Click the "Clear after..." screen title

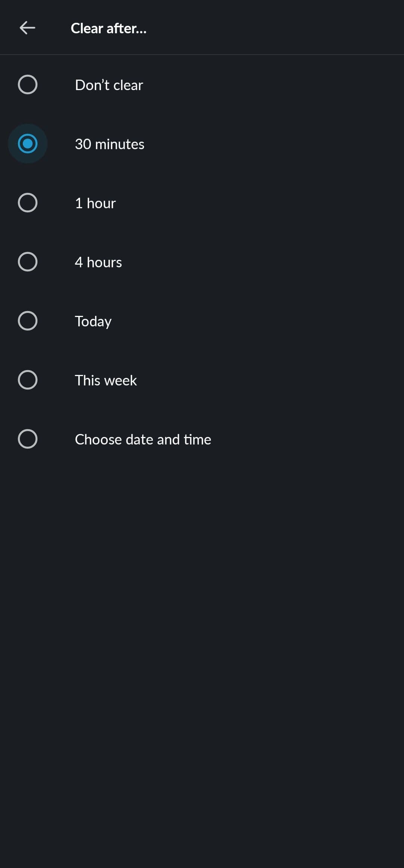pyautogui.click(x=108, y=28)
